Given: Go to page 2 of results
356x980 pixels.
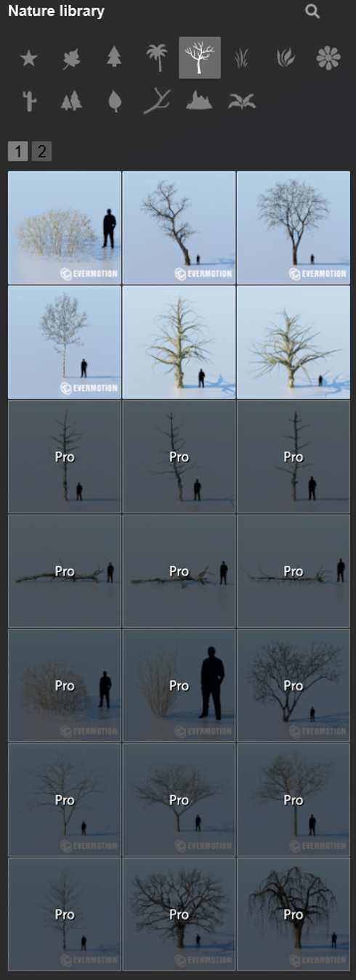Looking at the screenshot, I should point(41,152).
